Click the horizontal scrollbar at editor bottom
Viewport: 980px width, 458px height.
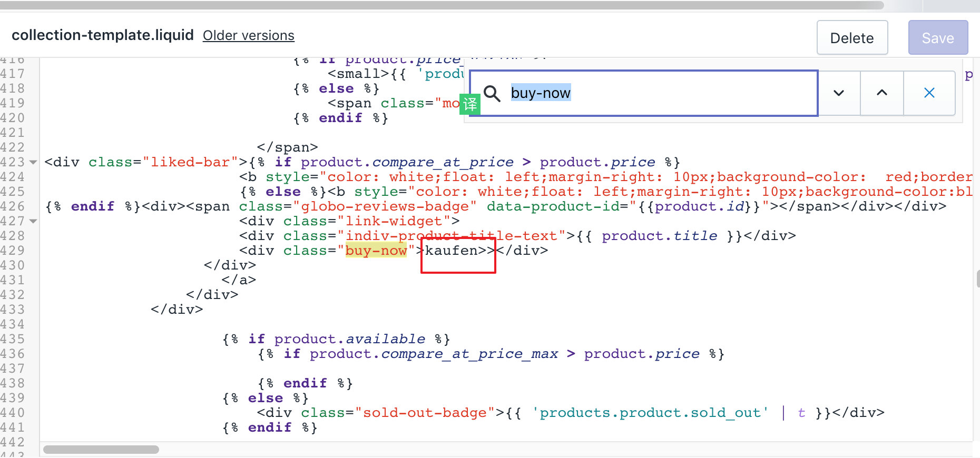pyautogui.click(x=101, y=450)
